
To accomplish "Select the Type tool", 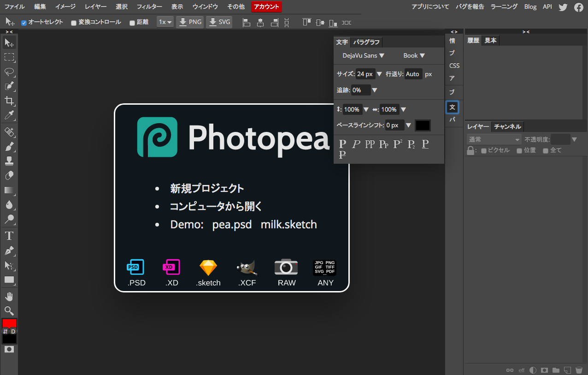I will tap(9, 236).
